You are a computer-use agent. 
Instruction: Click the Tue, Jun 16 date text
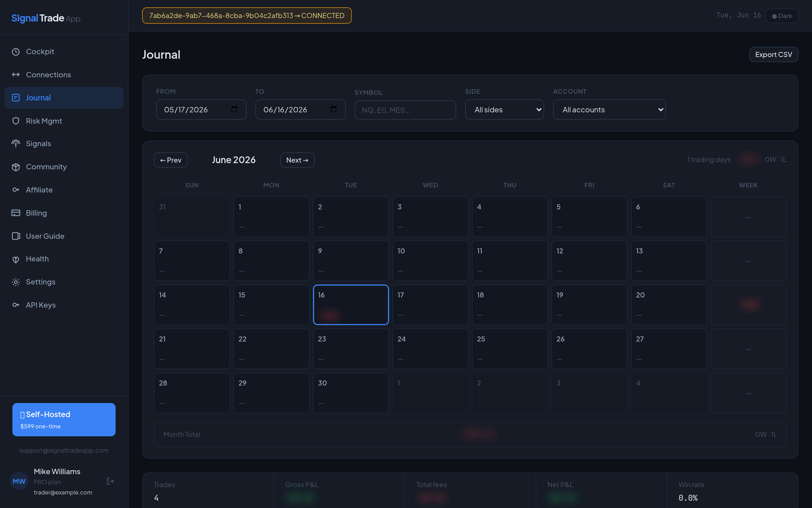pos(738,16)
